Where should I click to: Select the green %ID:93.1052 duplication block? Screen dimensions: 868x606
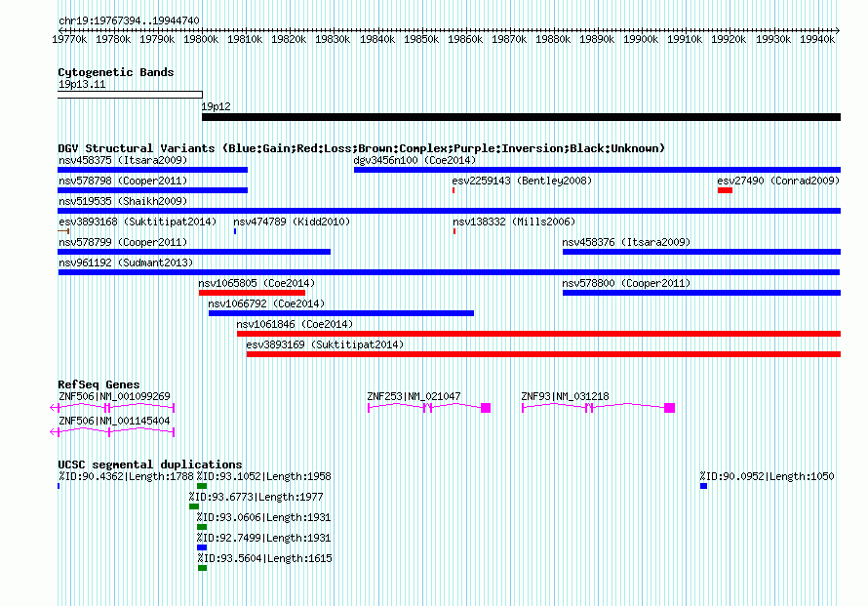point(202,486)
